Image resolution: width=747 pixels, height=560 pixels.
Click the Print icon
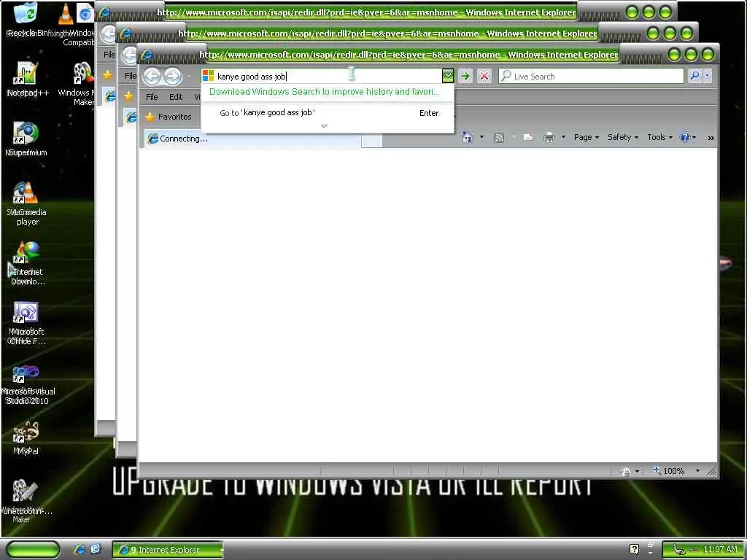click(x=549, y=138)
